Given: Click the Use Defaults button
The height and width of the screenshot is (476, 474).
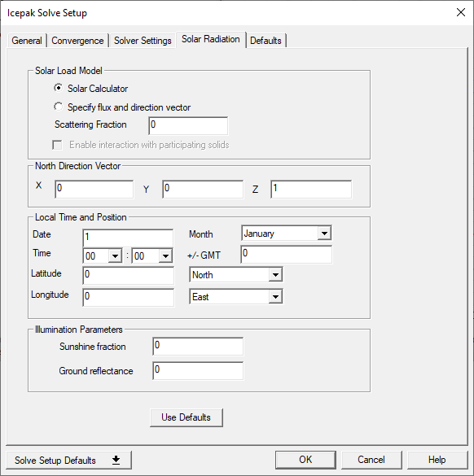Looking at the screenshot, I should [x=187, y=417].
